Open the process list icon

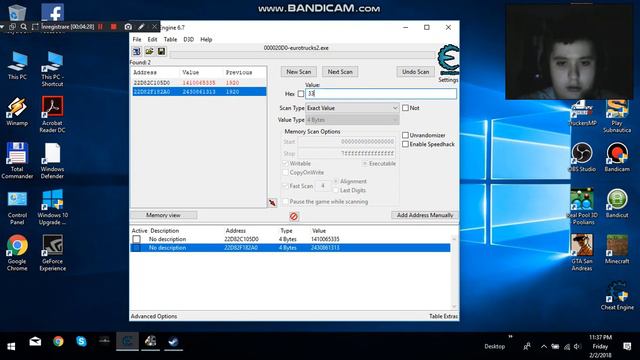137,51
